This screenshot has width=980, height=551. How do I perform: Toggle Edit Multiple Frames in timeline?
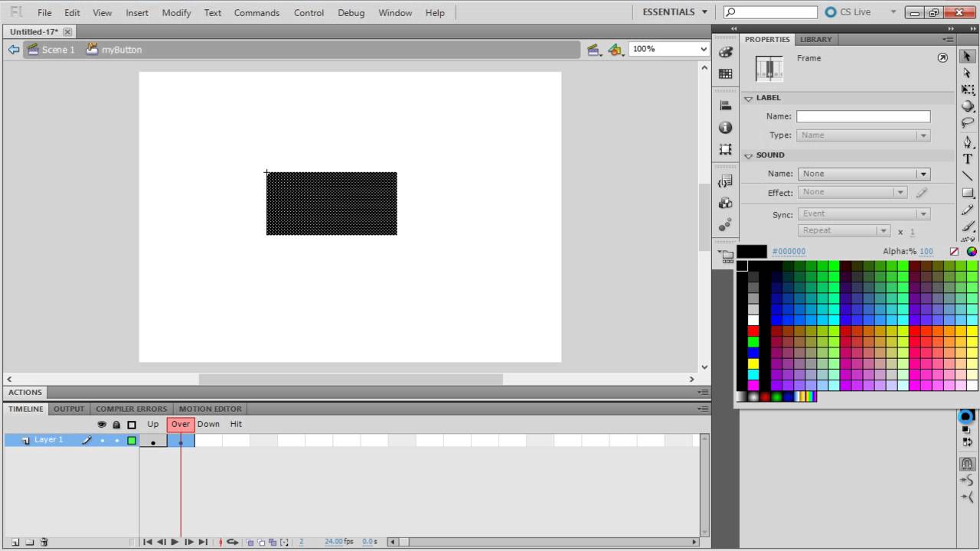[273, 542]
